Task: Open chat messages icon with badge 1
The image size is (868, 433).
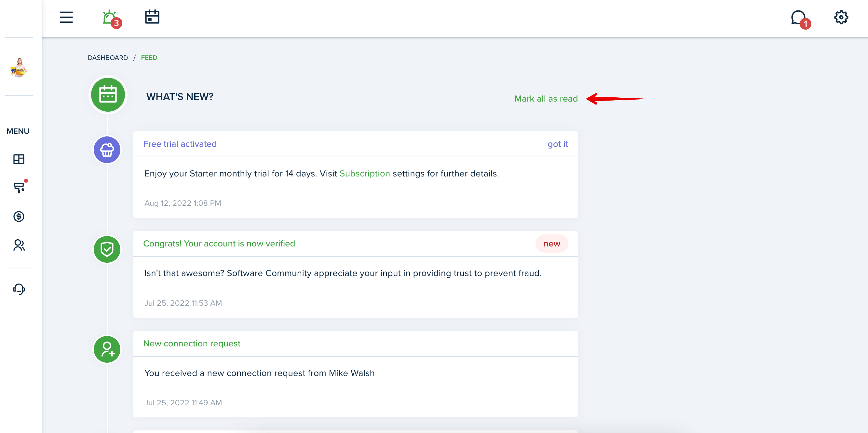Action: point(800,19)
